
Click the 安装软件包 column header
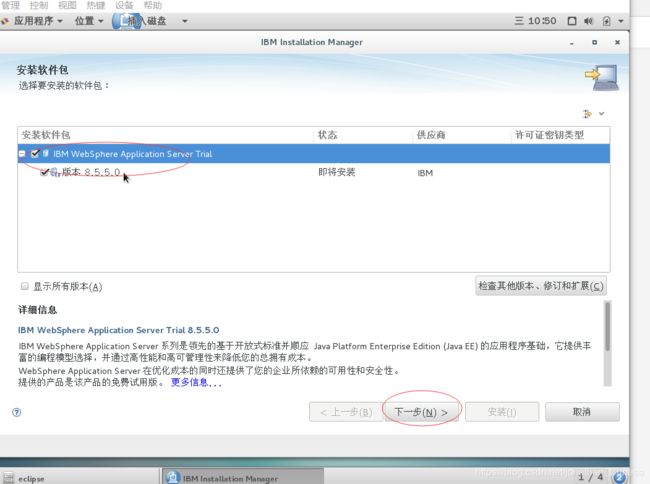[x=166, y=135]
